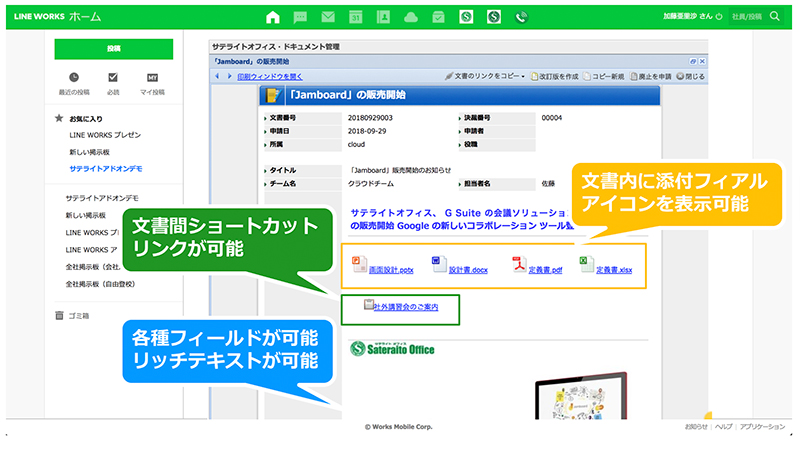
Task: Click the クラウドチーム team name value
Action: click(370, 184)
